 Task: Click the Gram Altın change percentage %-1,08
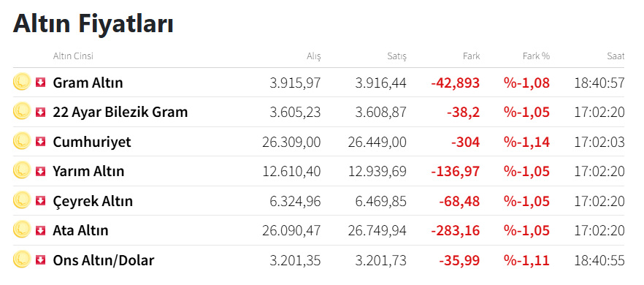pos(526,83)
